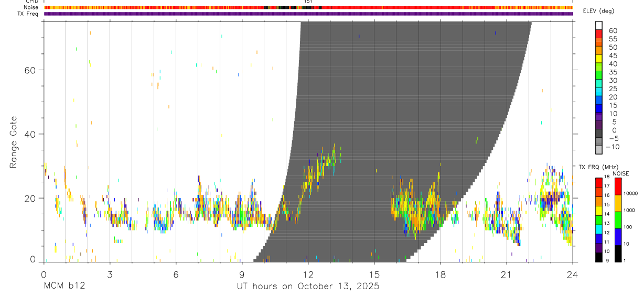This screenshot has height=297, width=644.
Task: Click x-axis tick label '24'
Action: click(x=573, y=274)
